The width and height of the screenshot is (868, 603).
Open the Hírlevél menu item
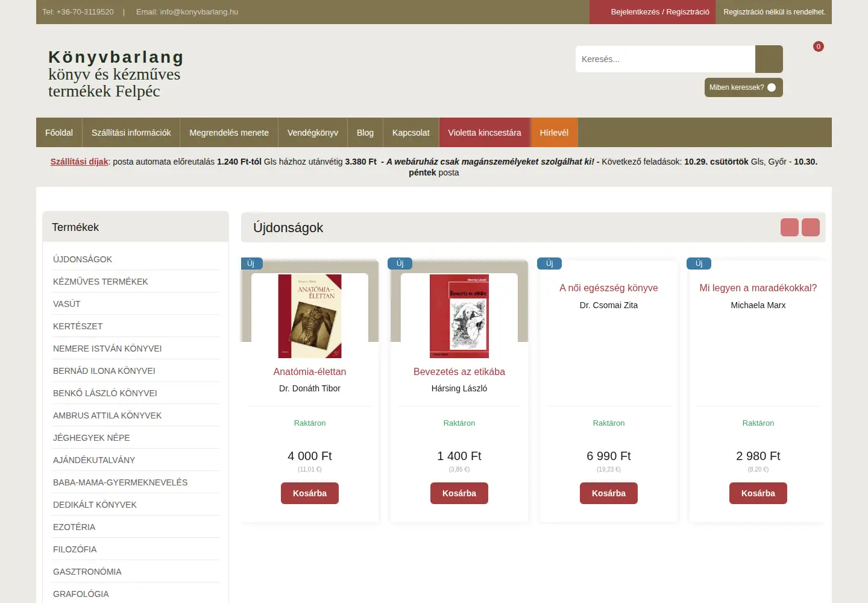[x=554, y=133]
